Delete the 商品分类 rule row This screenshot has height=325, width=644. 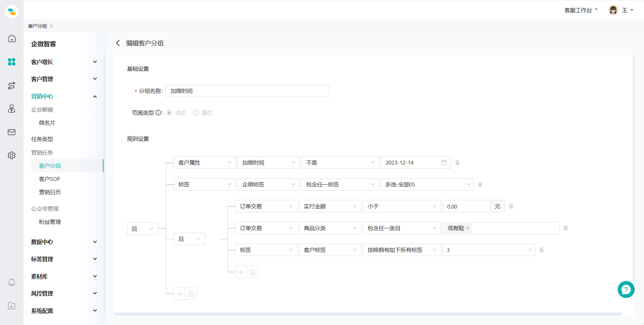[566, 228]
